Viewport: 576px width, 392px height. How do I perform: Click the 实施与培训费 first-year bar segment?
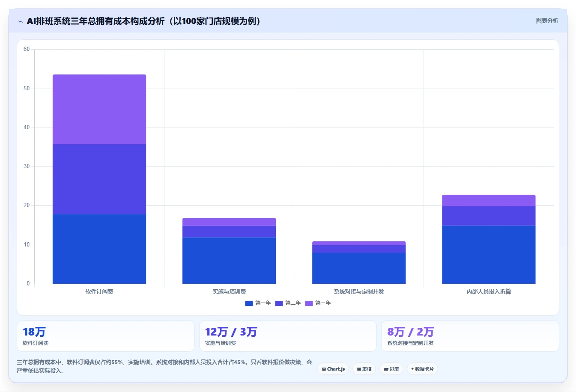(229, 260)
